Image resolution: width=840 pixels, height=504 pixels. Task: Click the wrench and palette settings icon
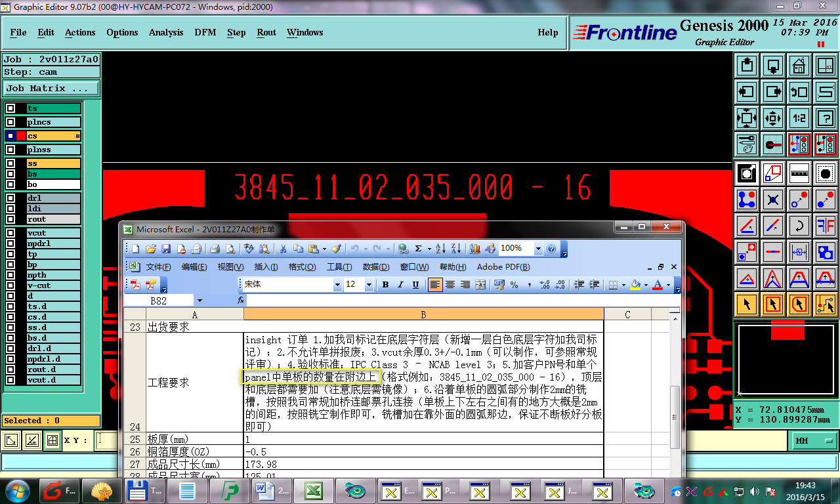coord(747,144)
